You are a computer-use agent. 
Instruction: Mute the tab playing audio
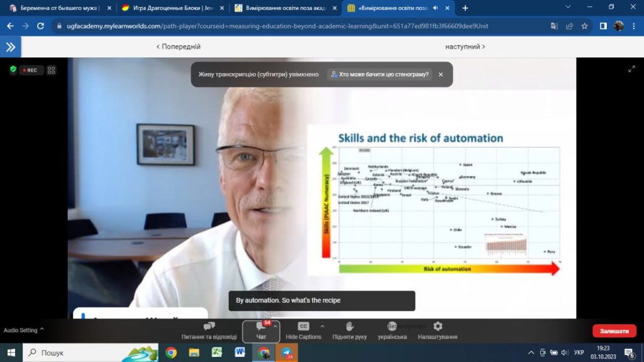click(x=435, y=8)
